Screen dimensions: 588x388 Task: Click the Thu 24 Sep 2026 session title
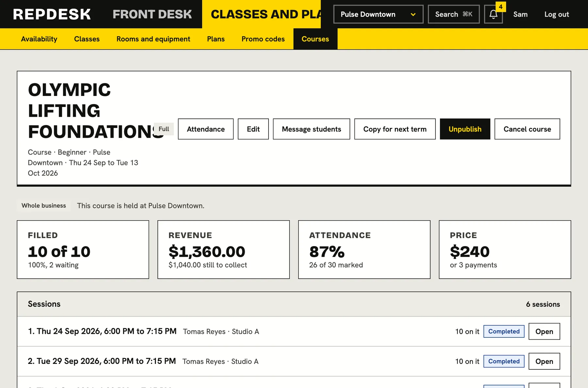coord(102,331)
